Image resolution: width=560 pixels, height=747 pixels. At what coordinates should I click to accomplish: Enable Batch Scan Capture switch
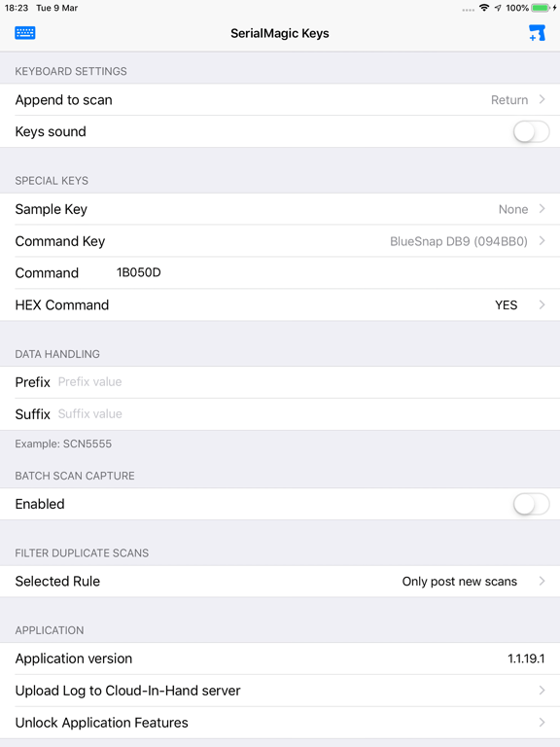point(531,504)
